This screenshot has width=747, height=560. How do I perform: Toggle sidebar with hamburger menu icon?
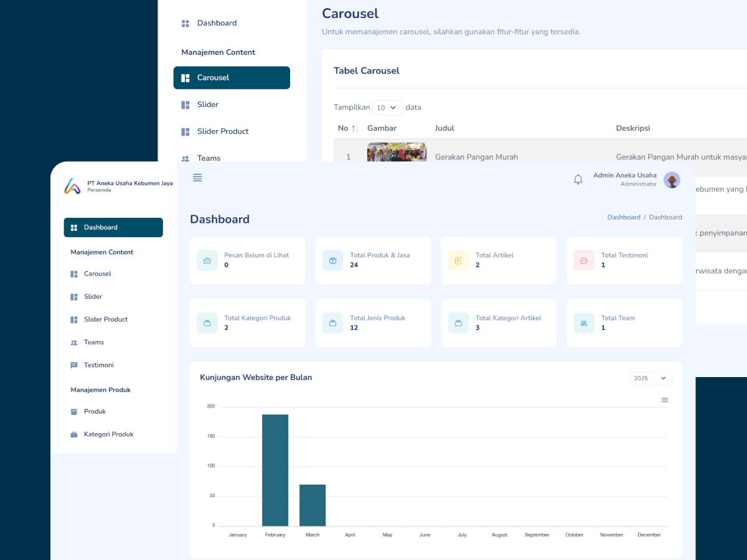197,178
